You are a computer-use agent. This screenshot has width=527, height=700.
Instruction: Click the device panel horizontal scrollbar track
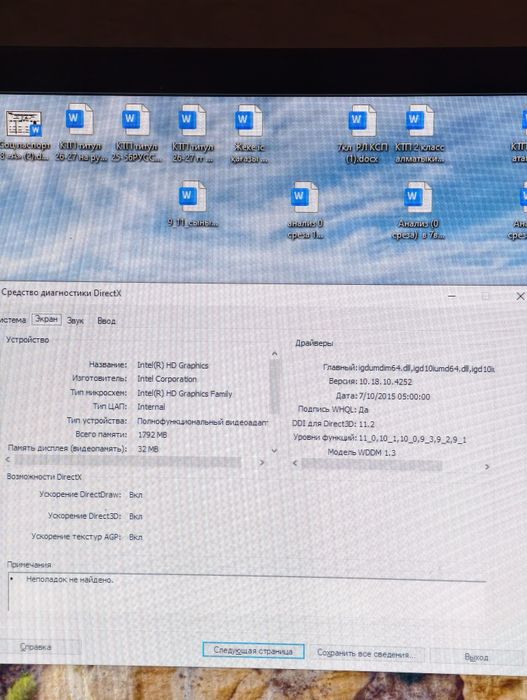pyautogui.click(x=134, y=461)
